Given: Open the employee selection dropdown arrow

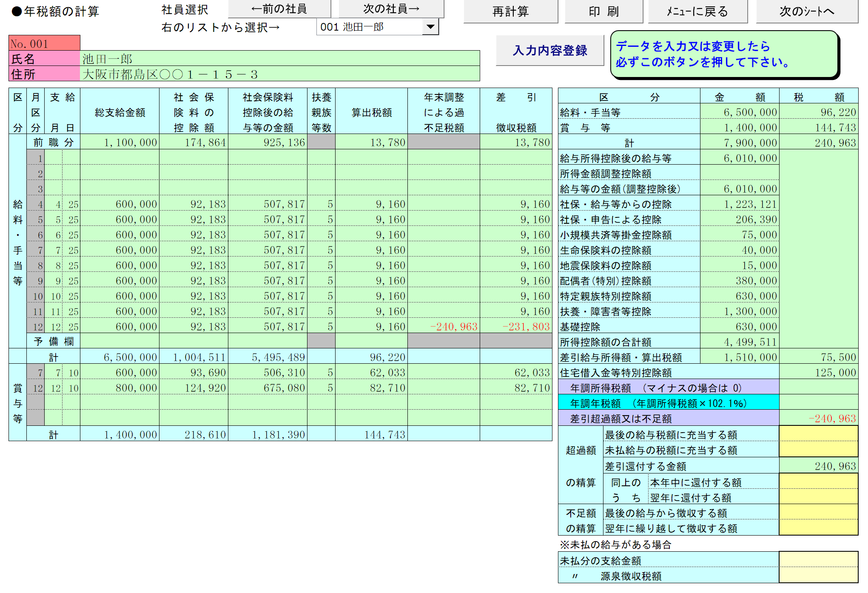Looking at the screenshot, I should (x=430, y=27).
